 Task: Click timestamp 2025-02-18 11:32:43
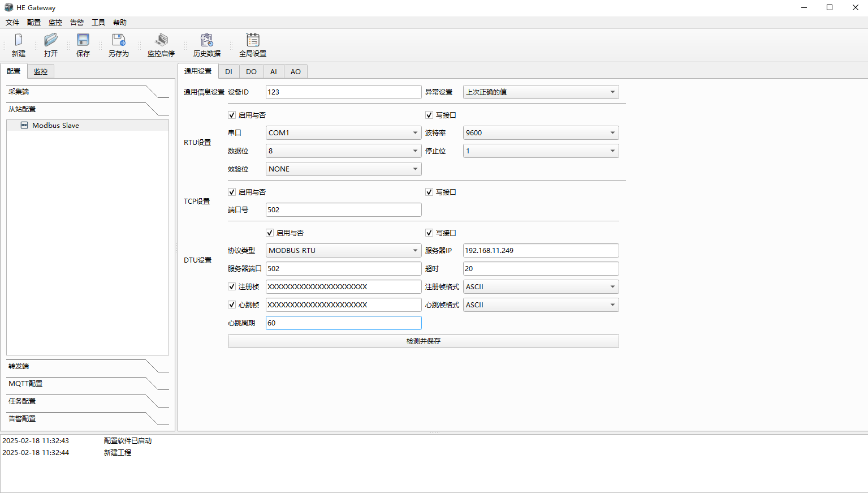(x=36, y=440)
